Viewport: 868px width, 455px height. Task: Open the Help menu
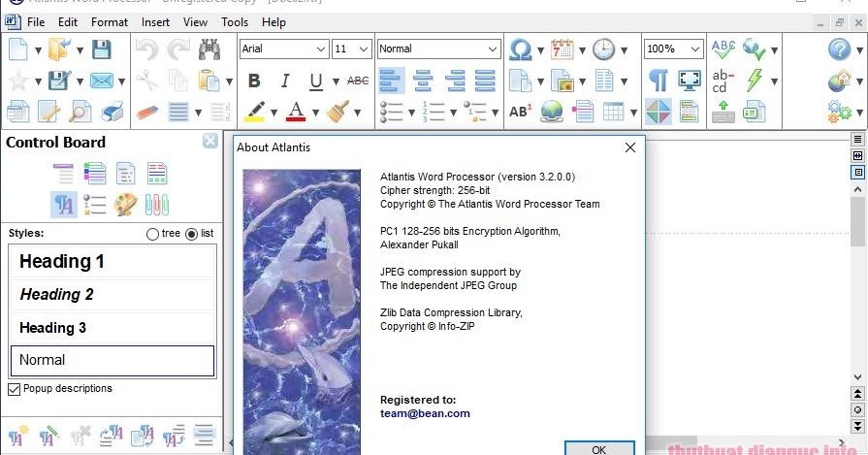pos(273,22)
